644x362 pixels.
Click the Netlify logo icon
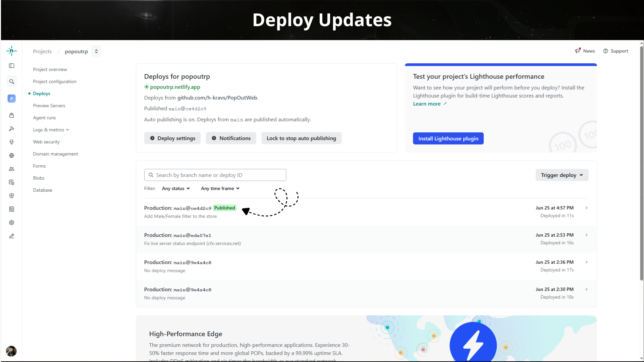click(11, 51)
